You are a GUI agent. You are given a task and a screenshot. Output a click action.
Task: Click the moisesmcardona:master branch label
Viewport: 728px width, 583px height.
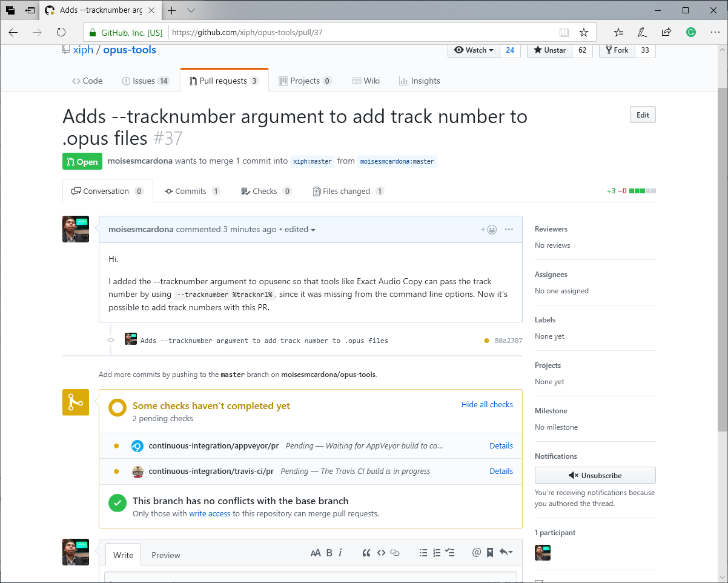397,162
